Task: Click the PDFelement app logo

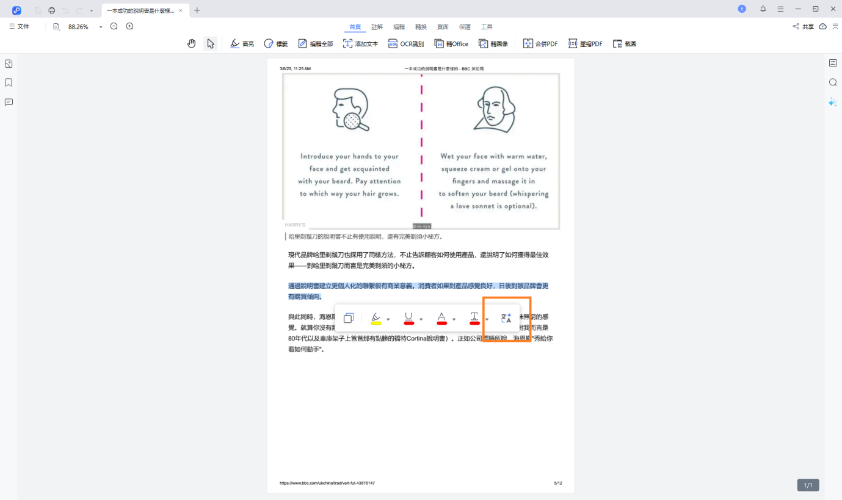Action: coord(16,10)
